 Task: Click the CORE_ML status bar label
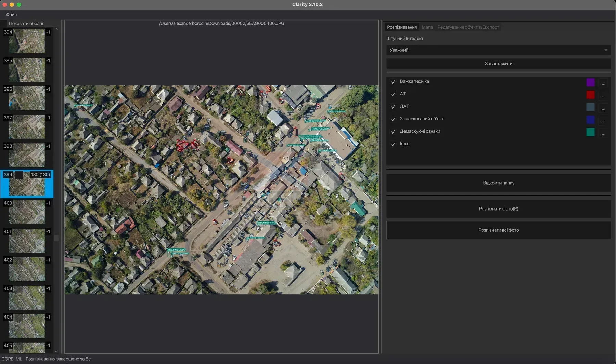coord(12,359)
